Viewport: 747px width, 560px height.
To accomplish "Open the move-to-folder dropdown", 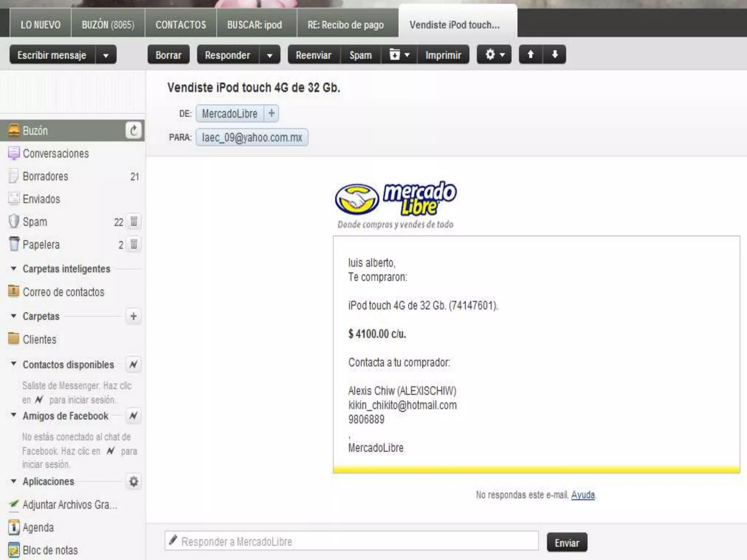I will click(x=399, y=55).
